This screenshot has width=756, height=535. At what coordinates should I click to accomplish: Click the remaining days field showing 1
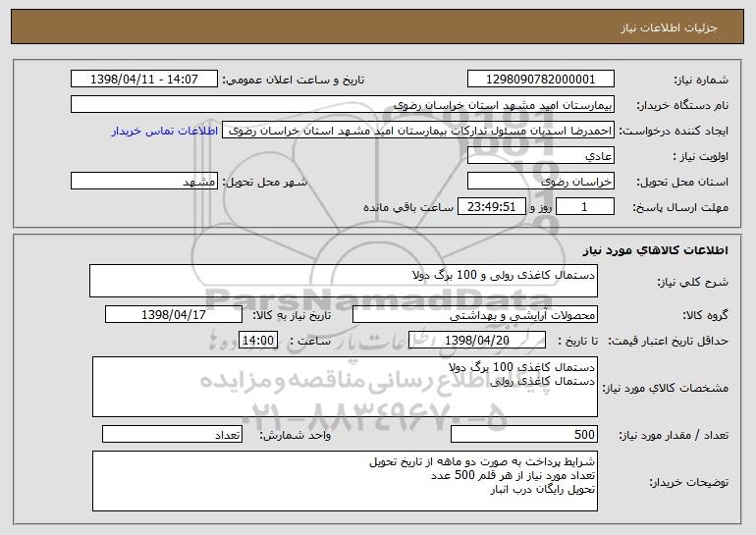pyautogui.click(x=585, y=207)
